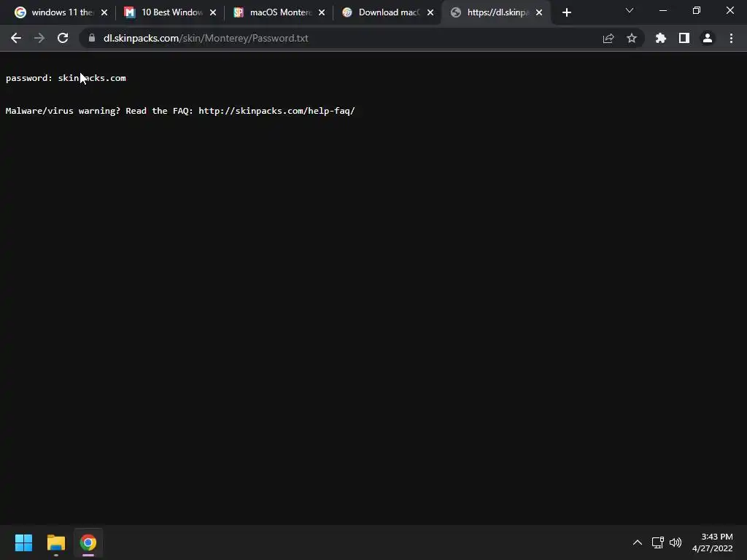Minimize the Chrome window
This screenshot has height=560, width=747.
pyautogui.click(x=662, y=10)
